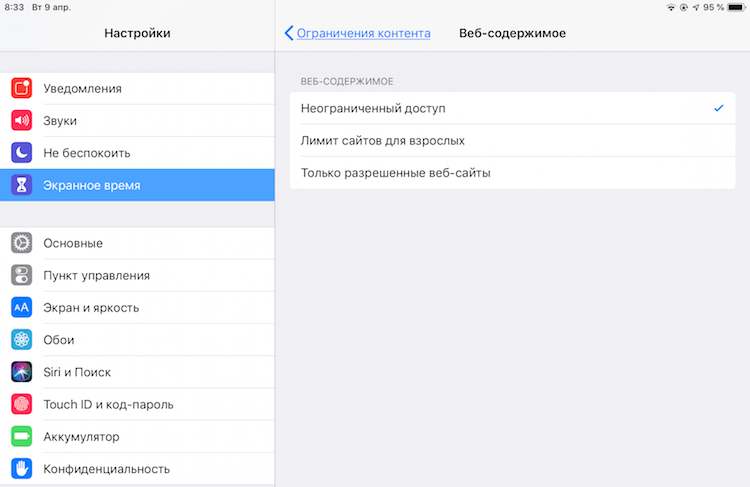Tap battery indicator in status bar
The image size is (750, 487).
[737, 7]
